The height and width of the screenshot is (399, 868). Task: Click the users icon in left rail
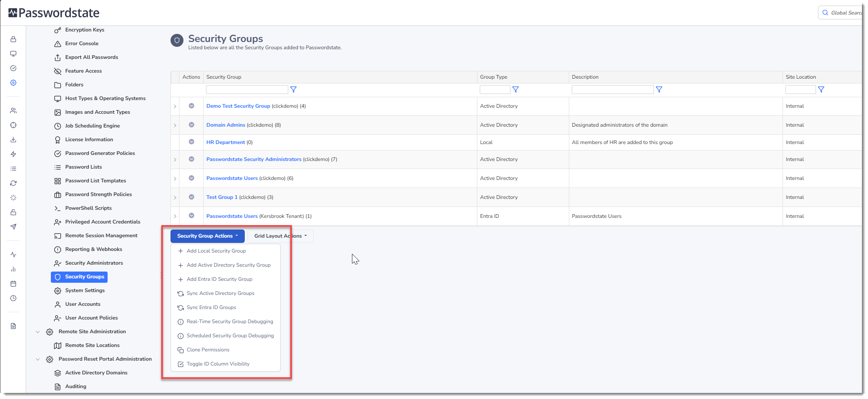coord(13,111)
